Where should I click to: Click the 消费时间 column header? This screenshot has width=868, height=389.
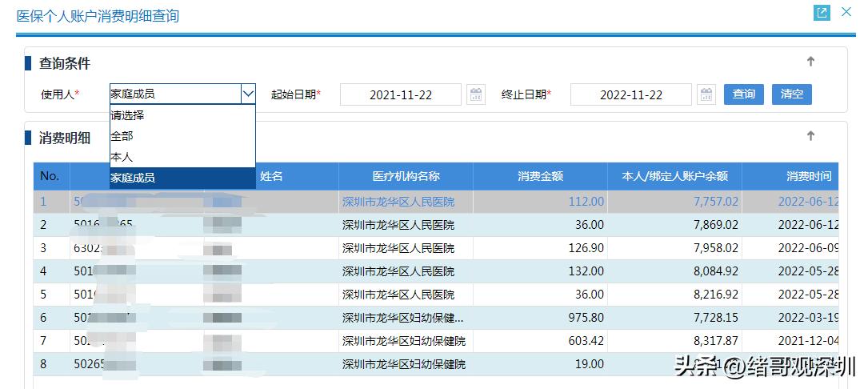790,176
